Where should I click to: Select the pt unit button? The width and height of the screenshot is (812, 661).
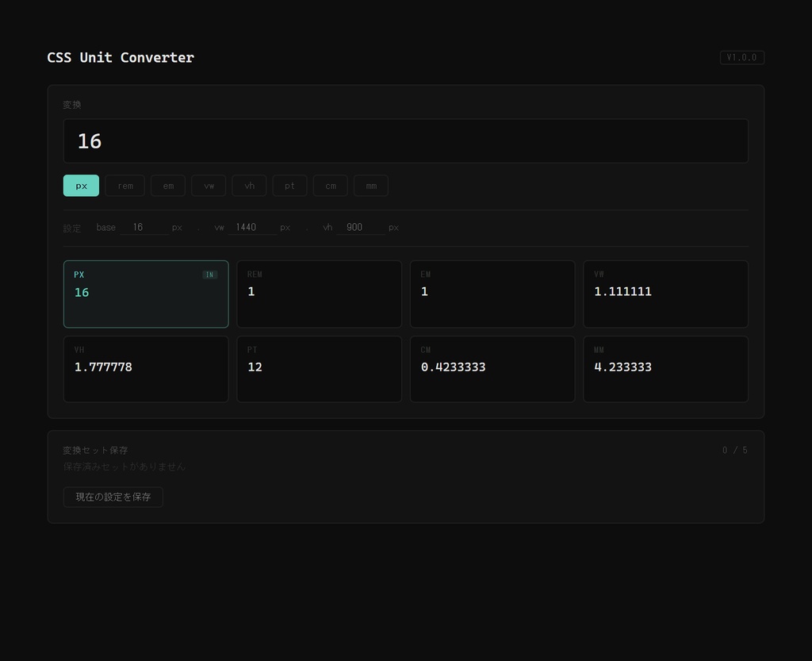[x=289, y=186]
